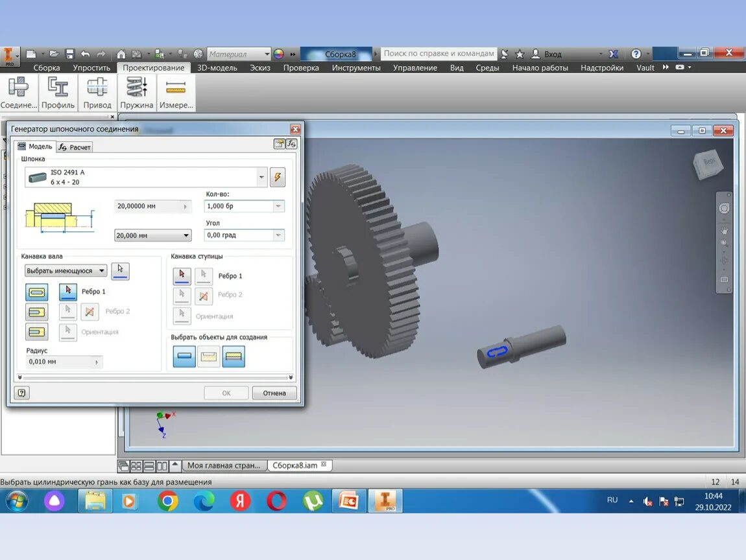Create a new file from quick access toolbar

click(x=31, y=54)
